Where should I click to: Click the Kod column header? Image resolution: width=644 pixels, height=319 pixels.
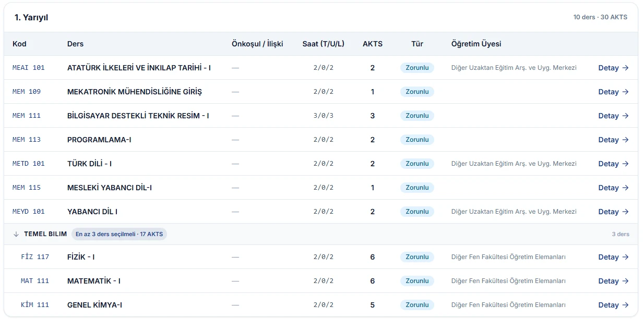(x=19, y=44)
